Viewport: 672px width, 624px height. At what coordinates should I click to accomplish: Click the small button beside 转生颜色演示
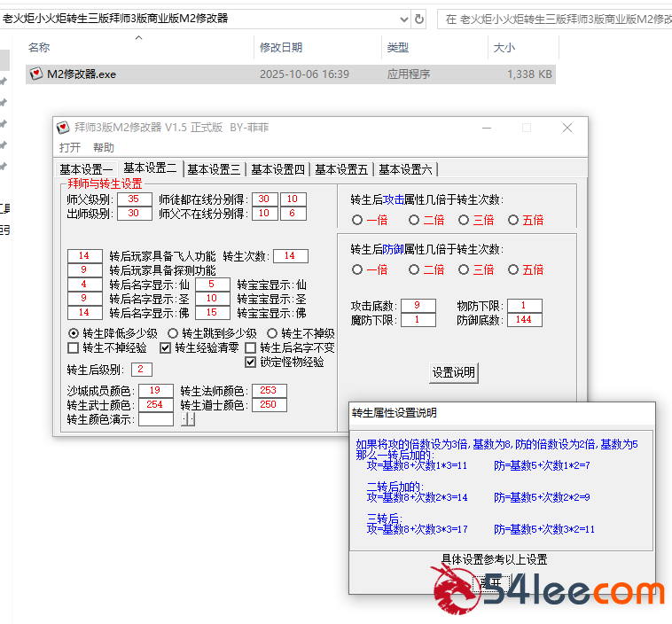[188, 419]
